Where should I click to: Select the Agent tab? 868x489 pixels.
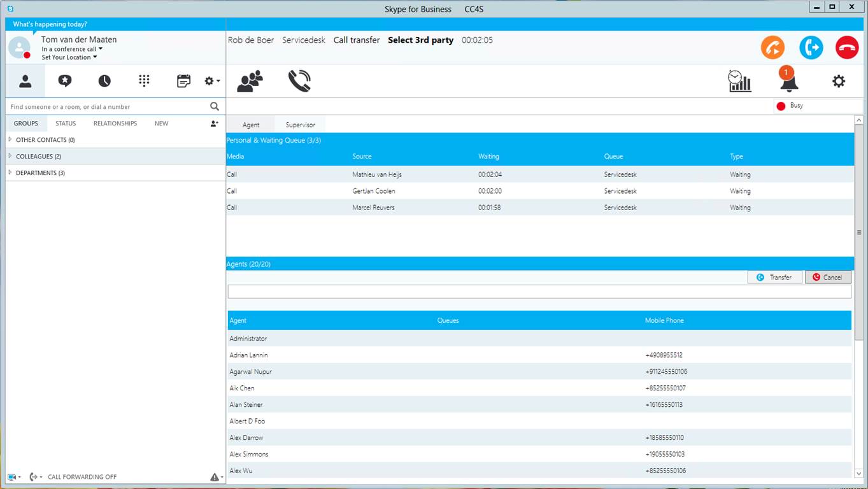pyautogui.click(x=251, y=125)
